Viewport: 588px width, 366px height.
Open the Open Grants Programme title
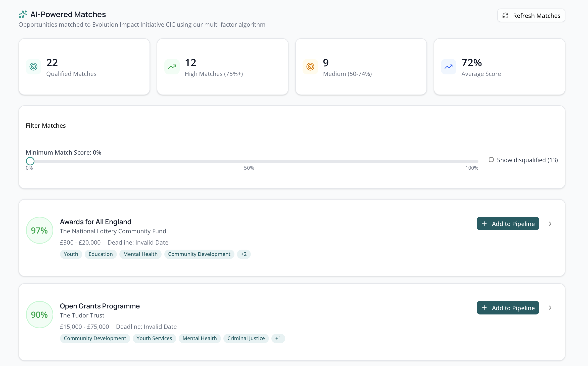tap(100, 306)
